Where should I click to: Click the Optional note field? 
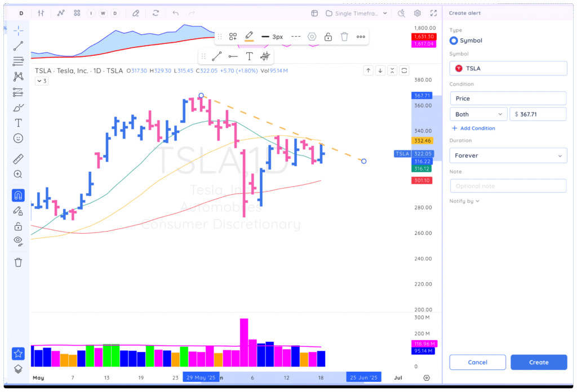508,186
